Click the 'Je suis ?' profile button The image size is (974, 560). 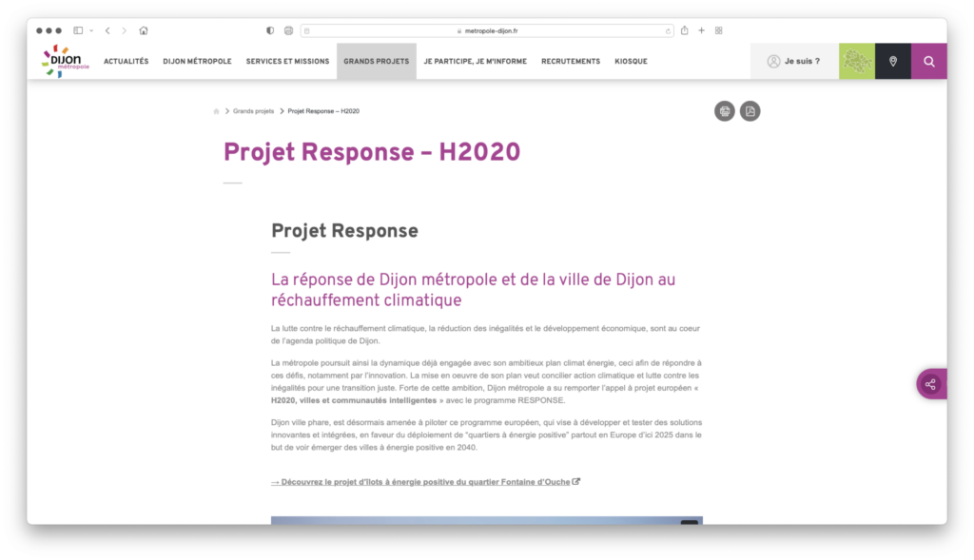(x=794, y=61)
